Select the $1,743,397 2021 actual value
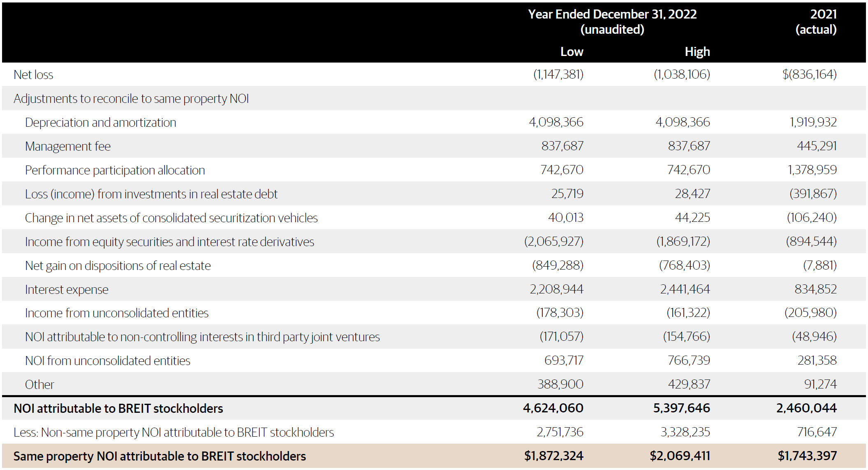The height and width of the screenshot is (470, 868). click(x=807, y=456)
